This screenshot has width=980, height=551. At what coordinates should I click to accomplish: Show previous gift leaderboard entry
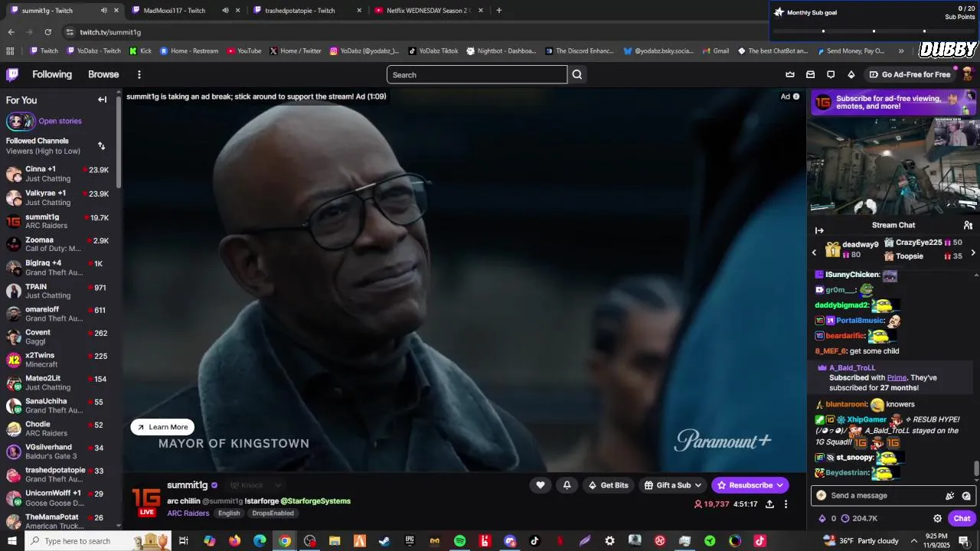pos(814,252)
